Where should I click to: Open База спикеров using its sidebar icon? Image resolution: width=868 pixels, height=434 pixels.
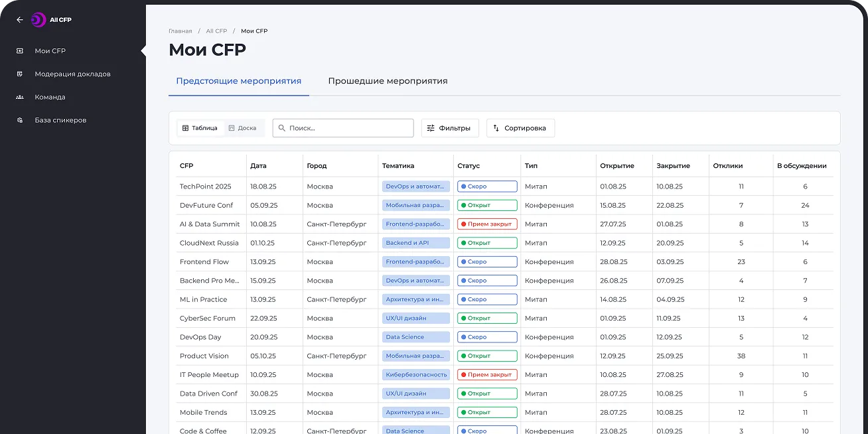click(21, 120)
